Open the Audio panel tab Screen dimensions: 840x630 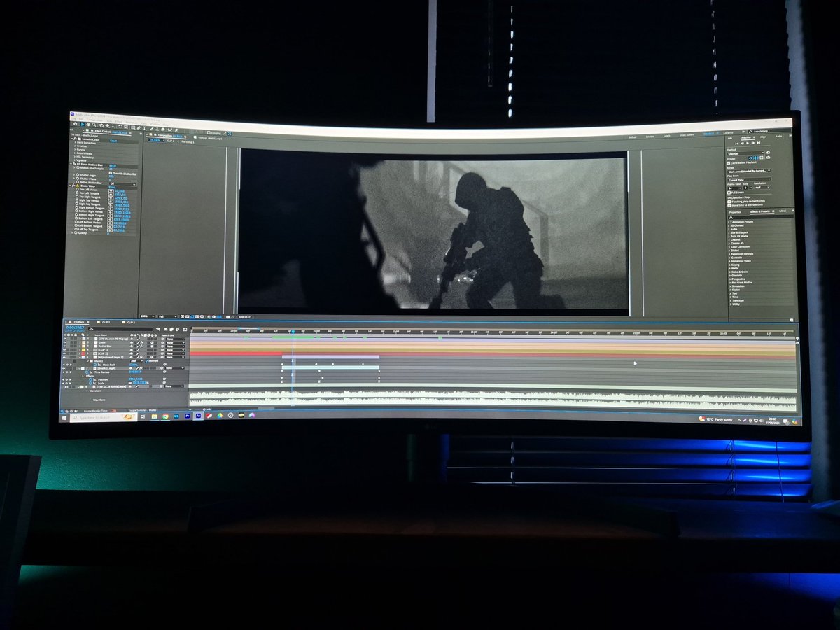coord(778,136)
